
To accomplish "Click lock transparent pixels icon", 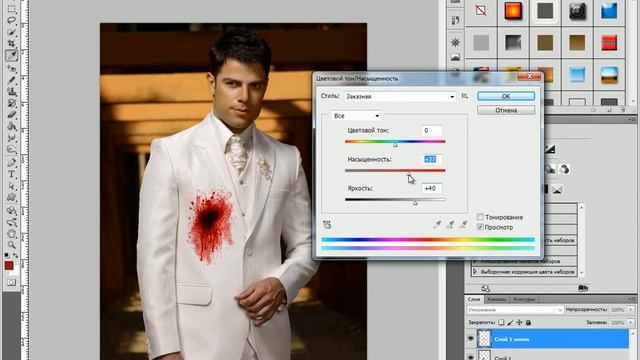I will 501,322.
